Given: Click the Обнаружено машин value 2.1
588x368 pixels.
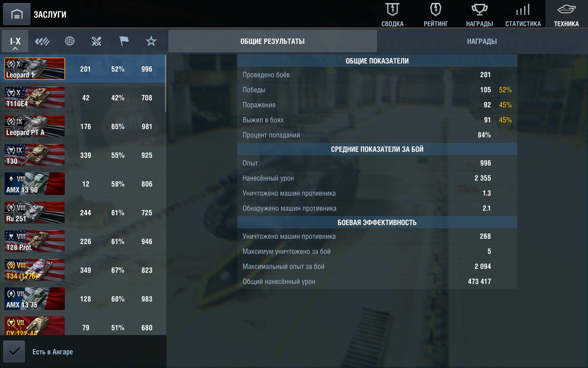Looking at the screenshot, I should point(486,208).
